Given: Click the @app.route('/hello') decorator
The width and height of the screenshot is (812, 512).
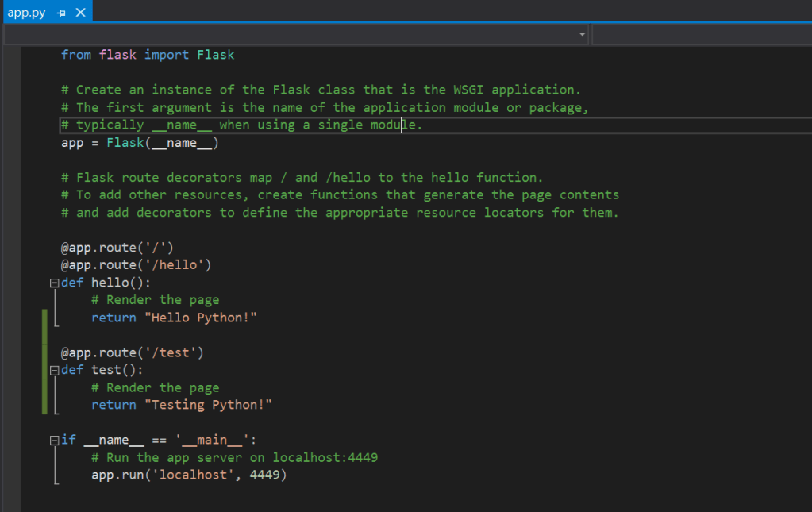Looking at the screenshot, I should coord(136,265).
